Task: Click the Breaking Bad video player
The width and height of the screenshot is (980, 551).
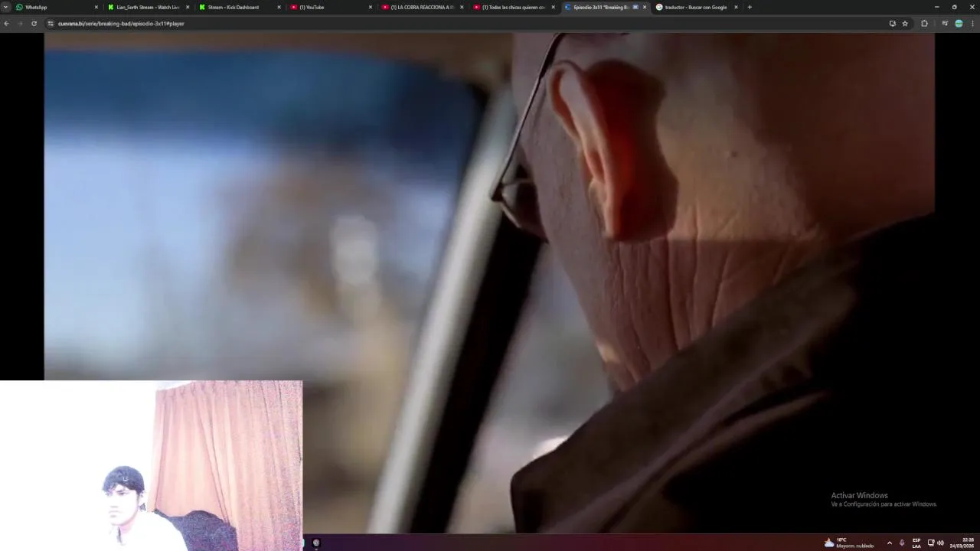Action: coord(488,282)
